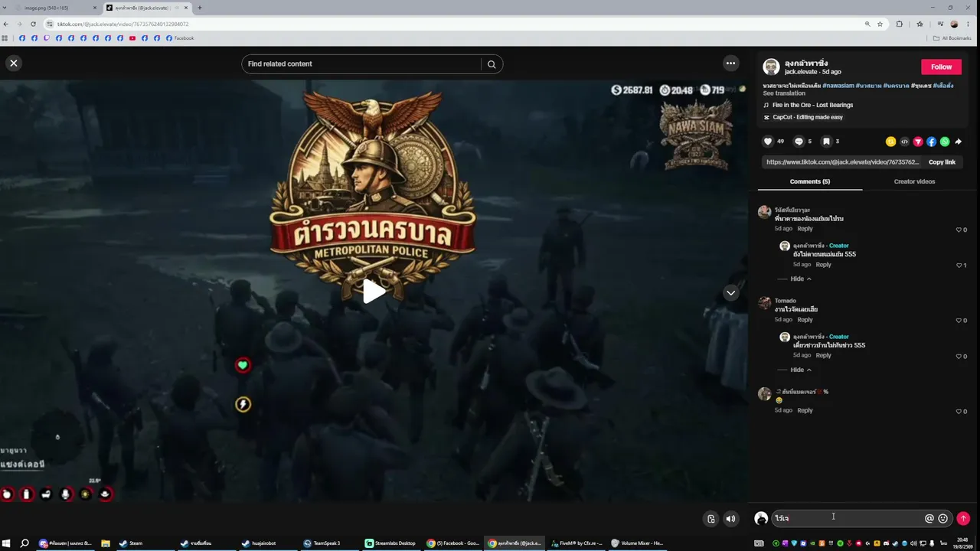The image size is (980, 551).
Task: Toggle the auto-scroll icon beside the speaker
Action: click(711, 519)
